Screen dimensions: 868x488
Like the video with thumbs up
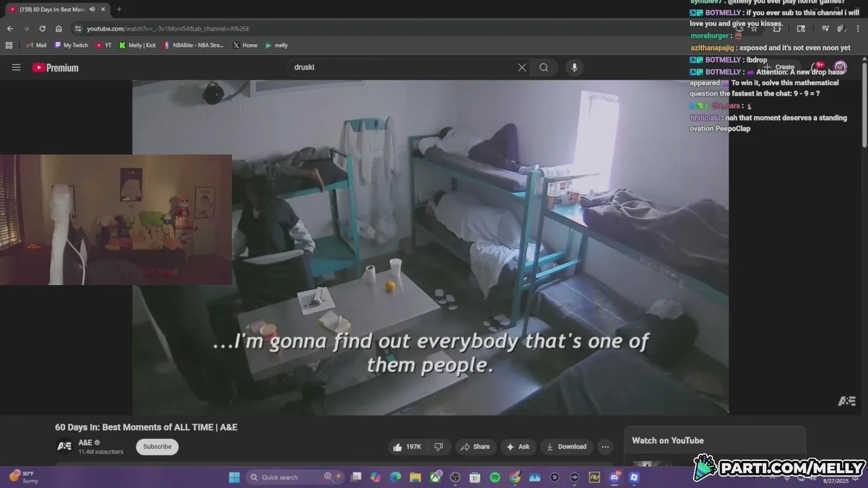click(x=408, y=447)
